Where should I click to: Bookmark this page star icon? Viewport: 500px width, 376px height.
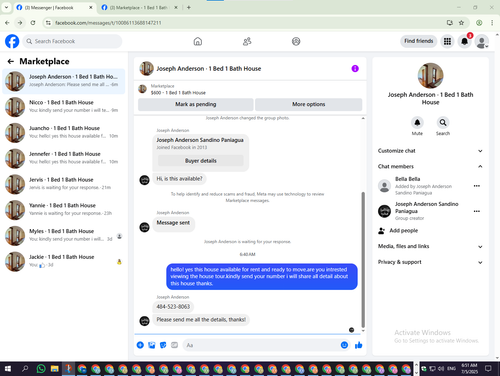[461, 23]
